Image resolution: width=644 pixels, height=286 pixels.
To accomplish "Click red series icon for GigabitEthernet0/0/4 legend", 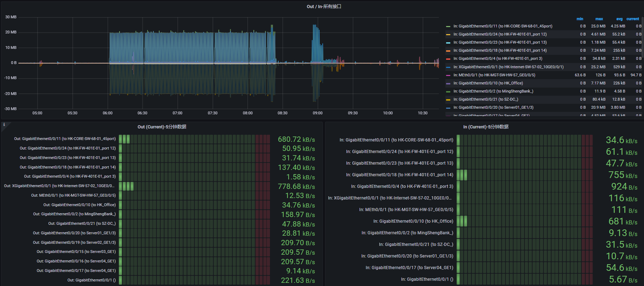I will tap(448, 59).
